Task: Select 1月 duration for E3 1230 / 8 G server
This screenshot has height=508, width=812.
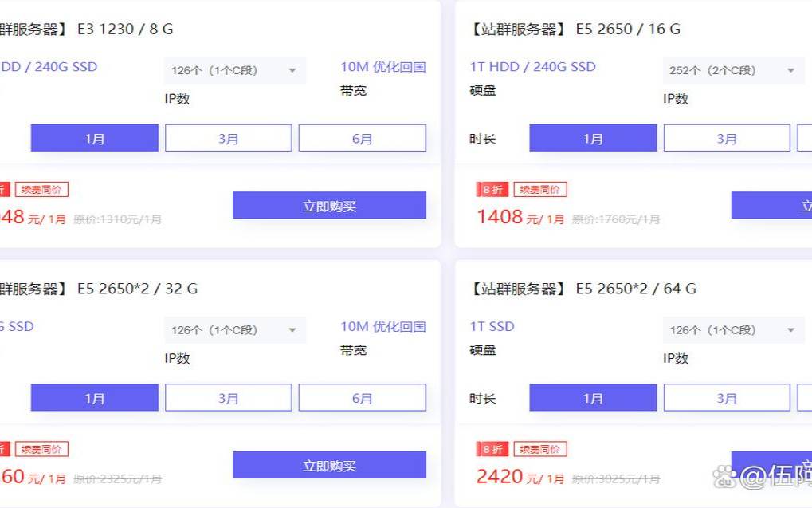Action: (95, 138)
